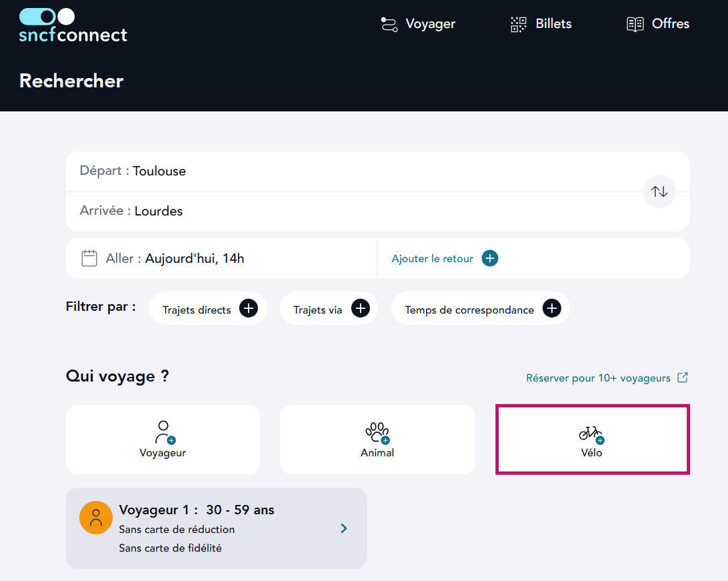Open the Ajouter le retour option
The width and height of the screenshot is (728, 581).
click(443, 258)
